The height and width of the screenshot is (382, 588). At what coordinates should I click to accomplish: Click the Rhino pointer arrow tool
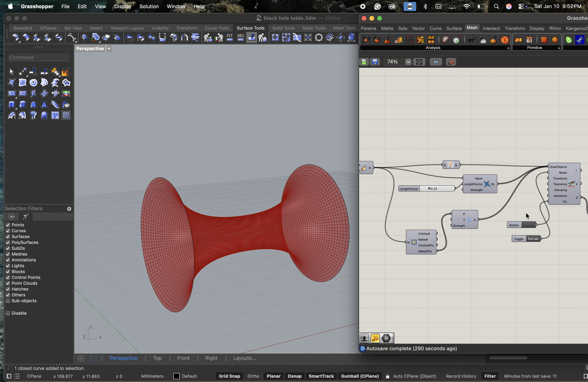11,72
